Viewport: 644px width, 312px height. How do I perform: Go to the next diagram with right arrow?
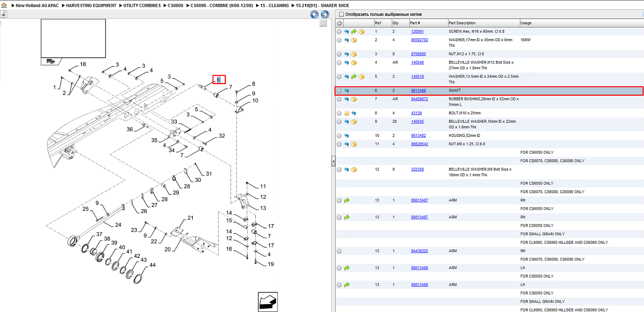325,15
